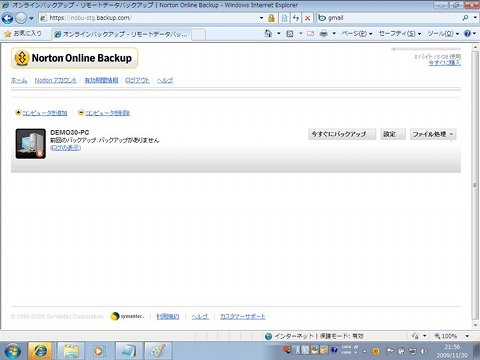Click the browser Forward arrow button
Viewport: 480px width, 360px height.
[21, 18]
